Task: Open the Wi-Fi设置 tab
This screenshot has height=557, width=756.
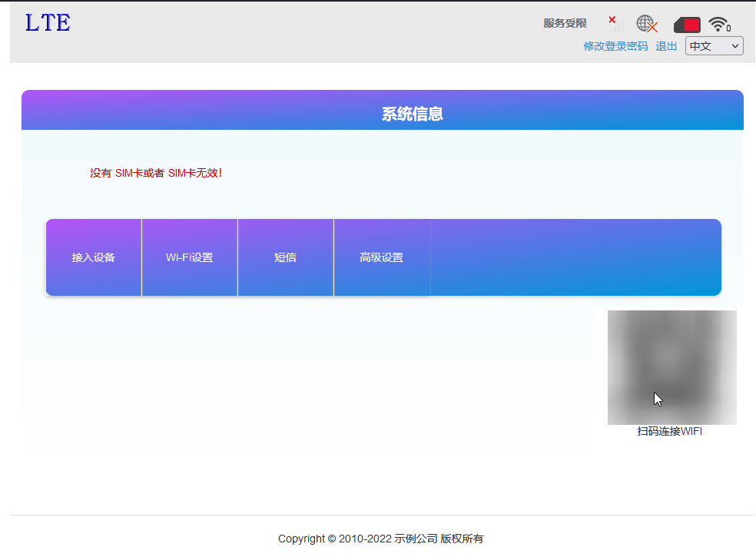Action: (189, 257)
